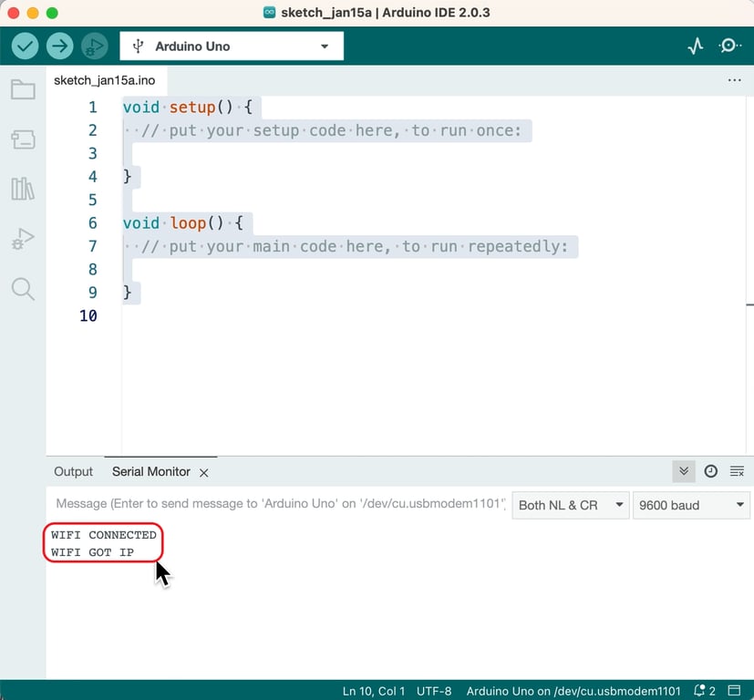The image size is (754, 700).
Task: Open the Sketchbook folder icon in sidebar
Action: [x=23, y=89]
